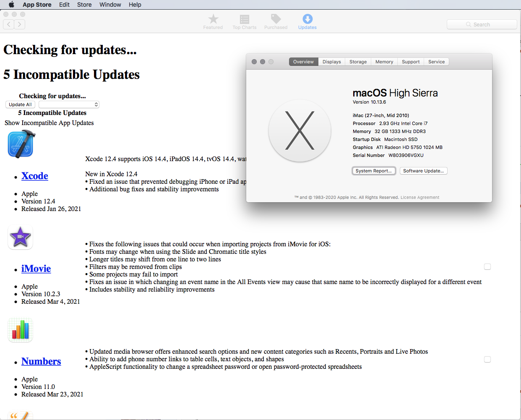Go forward with the right arrow button
The width and height of the screenshot is (521, 420).
tap(20, 24)
